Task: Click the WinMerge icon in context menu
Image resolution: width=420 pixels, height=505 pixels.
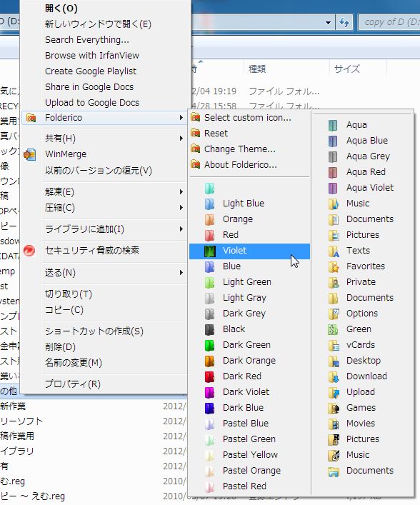Action: [30, 154]
